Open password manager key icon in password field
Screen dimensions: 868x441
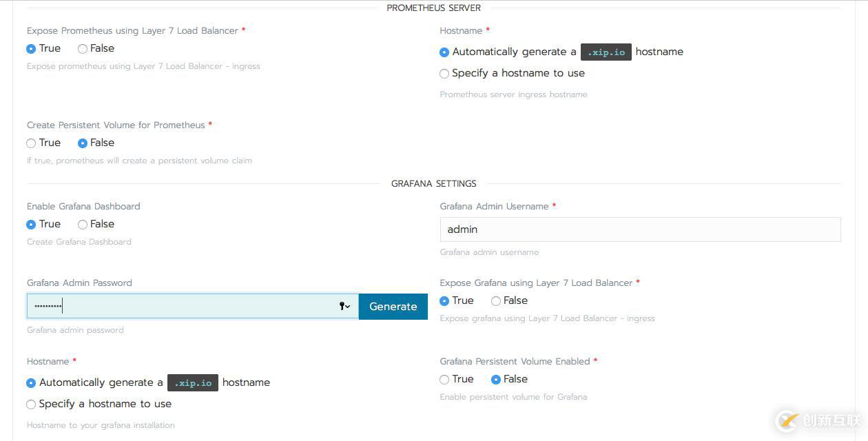point(344,306)
